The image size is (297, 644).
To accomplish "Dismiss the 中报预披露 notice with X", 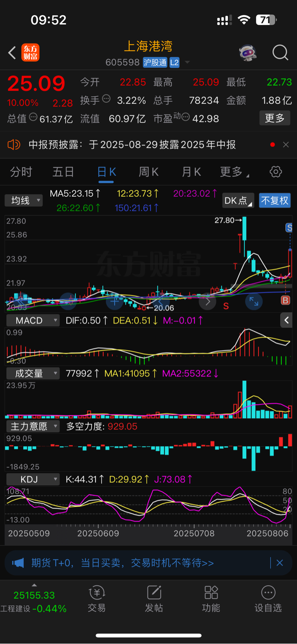I will [x=286, y=144].
